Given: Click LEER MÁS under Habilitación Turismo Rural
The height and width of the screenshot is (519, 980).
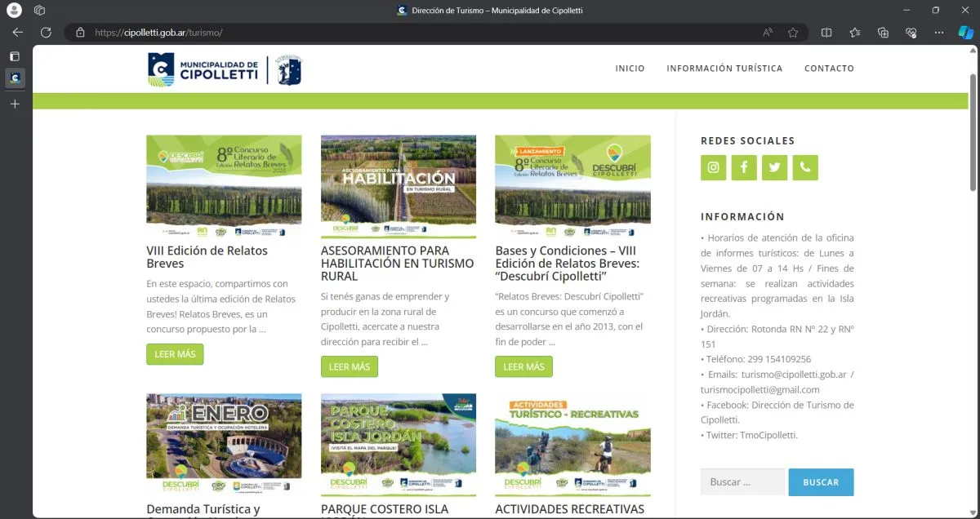Looking at the screenshot, I should (x=350, y=366).
